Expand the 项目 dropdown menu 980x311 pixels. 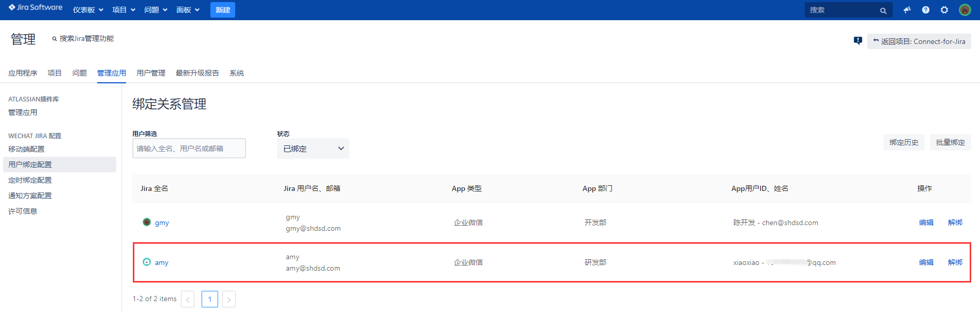(x=124, y=10)
